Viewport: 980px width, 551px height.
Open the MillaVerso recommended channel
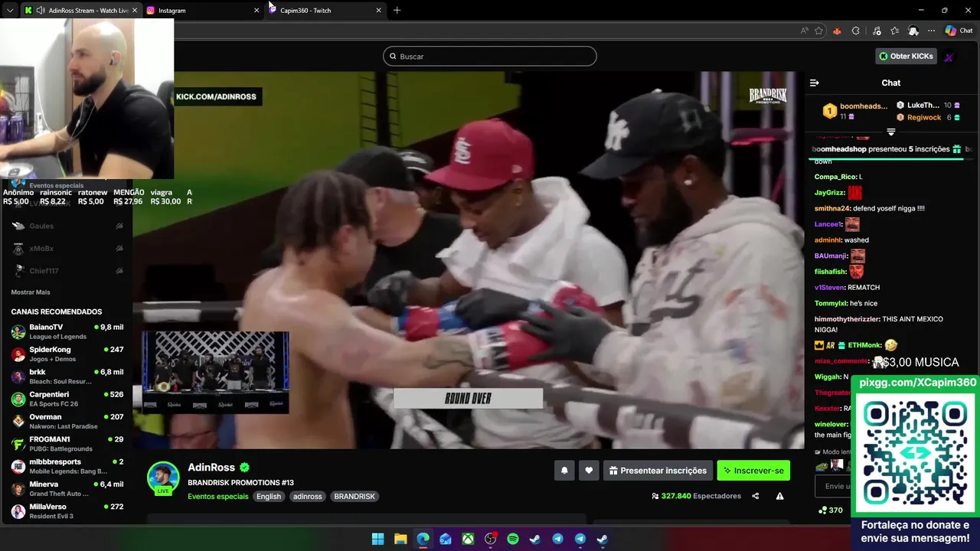click(x=67, y=511)
